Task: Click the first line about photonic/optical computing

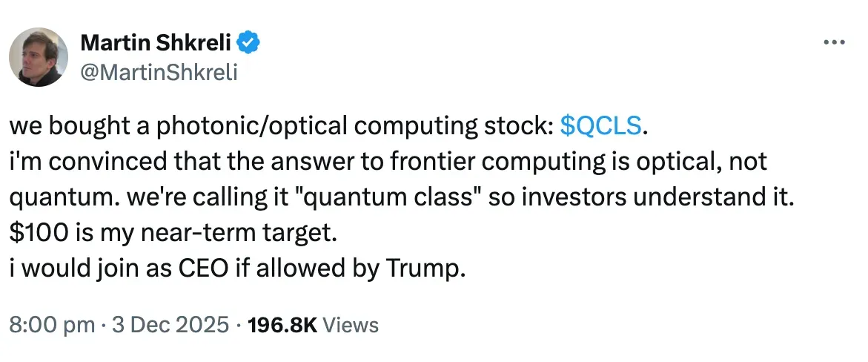Action: [x=282, y=127]
